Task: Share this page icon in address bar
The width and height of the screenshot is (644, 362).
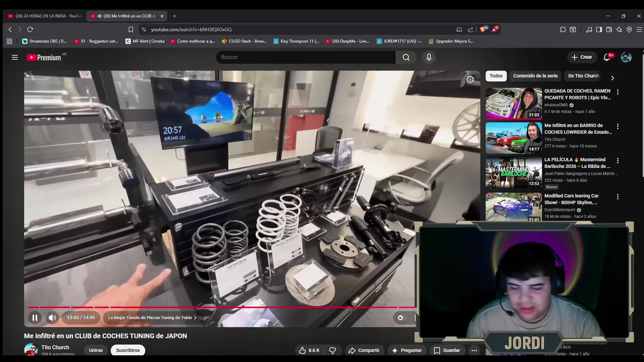Action: pos(470,30)
